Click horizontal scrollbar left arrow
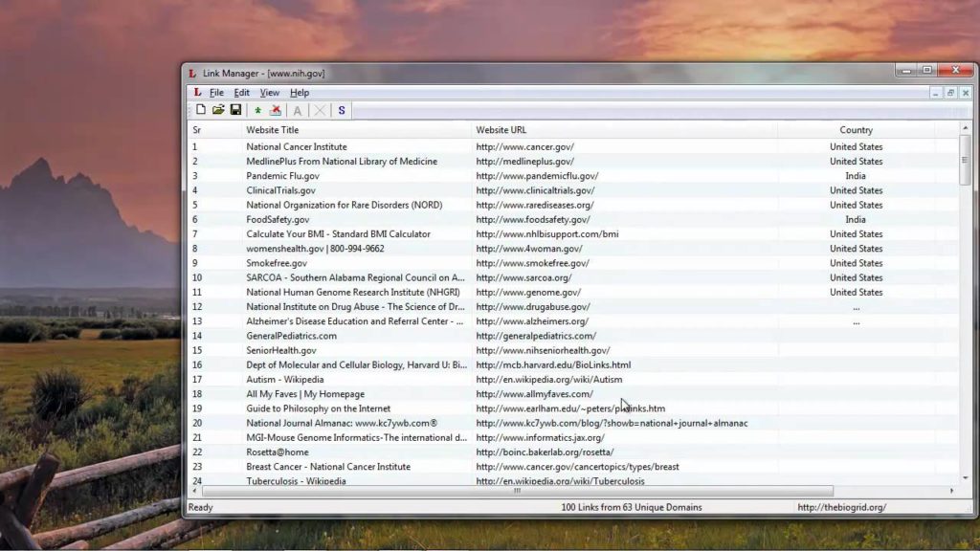This screenshot has height=551, width=980. [194, 491]
